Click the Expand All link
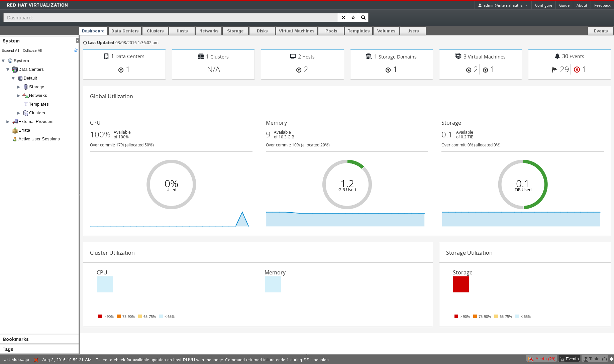 click(x=10, y=50)
